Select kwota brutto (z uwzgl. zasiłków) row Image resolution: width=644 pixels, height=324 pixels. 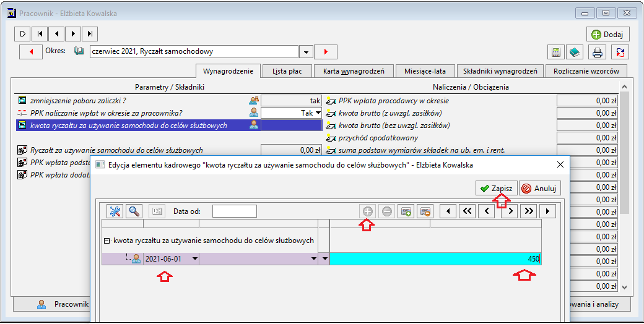tap(471, 113)
